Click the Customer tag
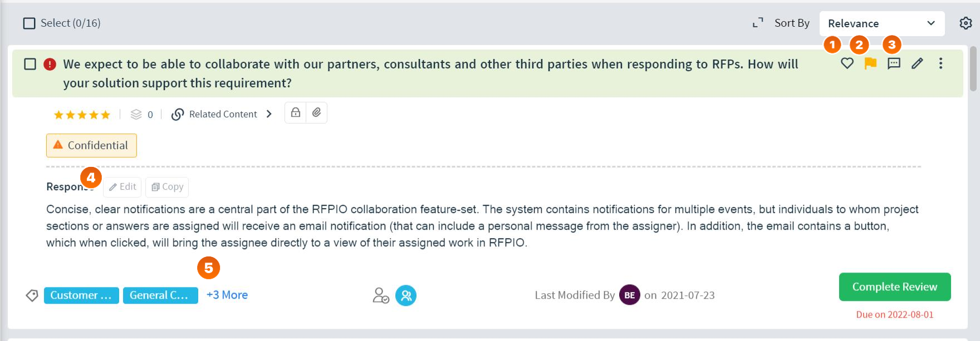This screenshot has width=980, height=341. (81, 295)
